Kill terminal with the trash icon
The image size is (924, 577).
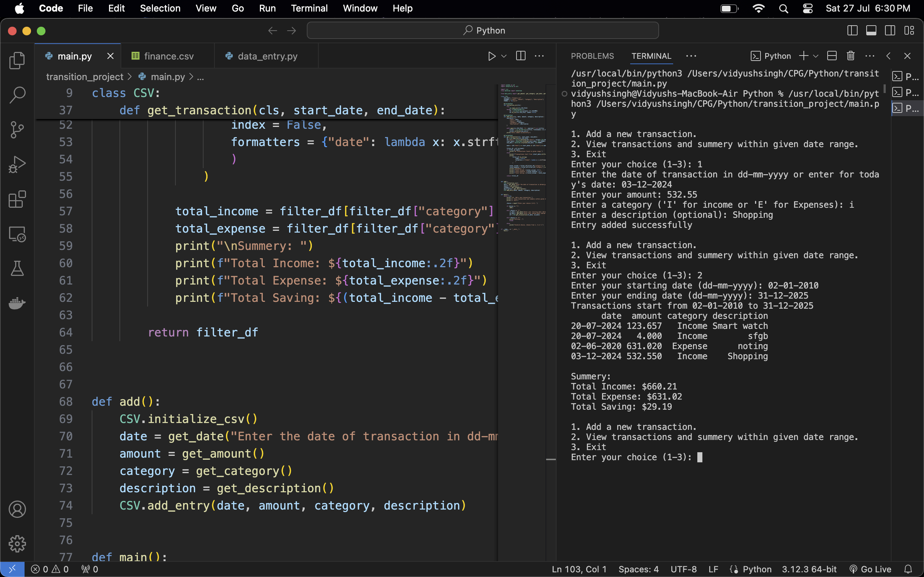850,56
